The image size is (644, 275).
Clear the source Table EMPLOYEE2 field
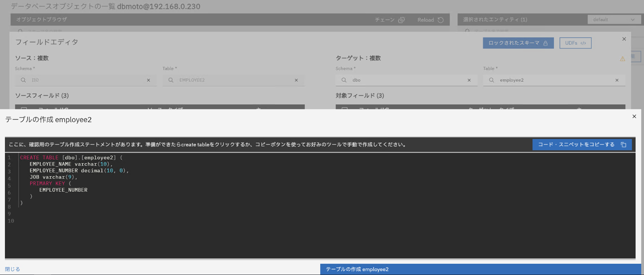coord(296,80)
